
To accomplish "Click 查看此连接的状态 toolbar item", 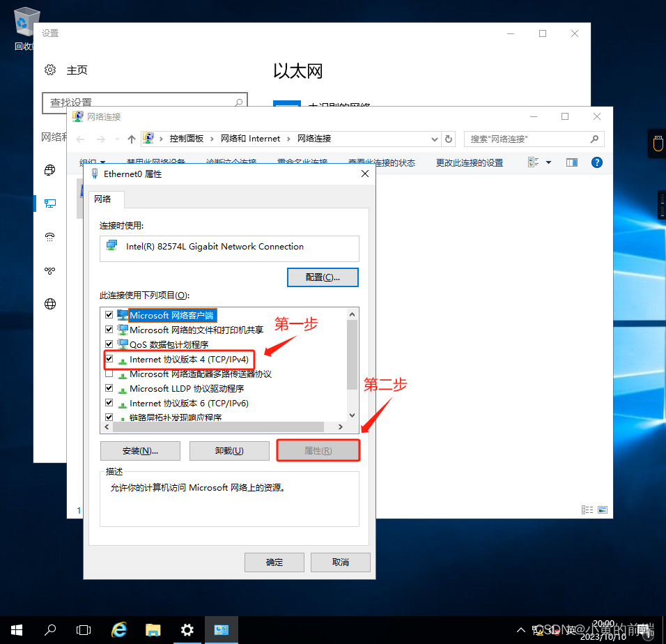I will tap(382, 162).
